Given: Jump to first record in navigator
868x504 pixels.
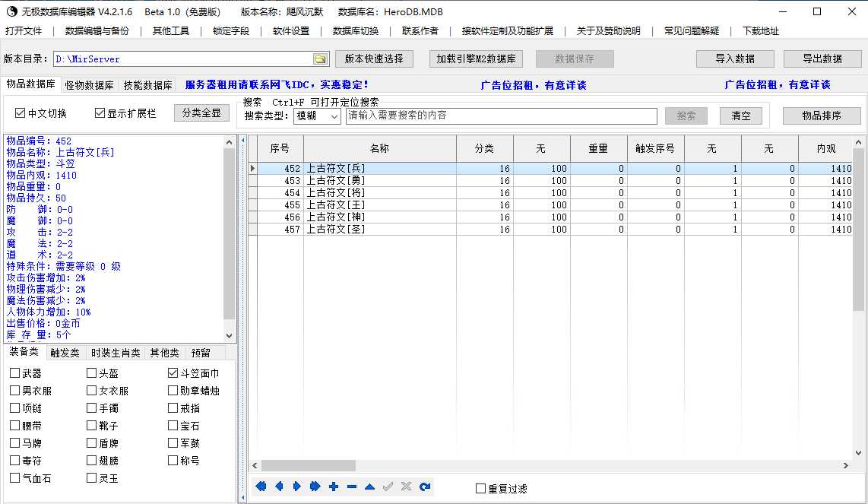Looking at the screenshot, I should coord(261,487).
